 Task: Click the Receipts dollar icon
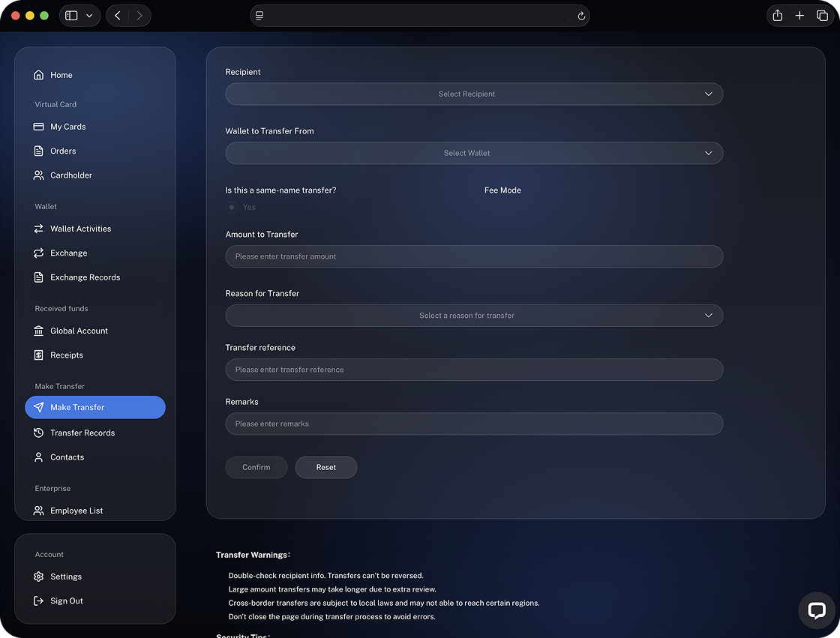tap(39, 355)
